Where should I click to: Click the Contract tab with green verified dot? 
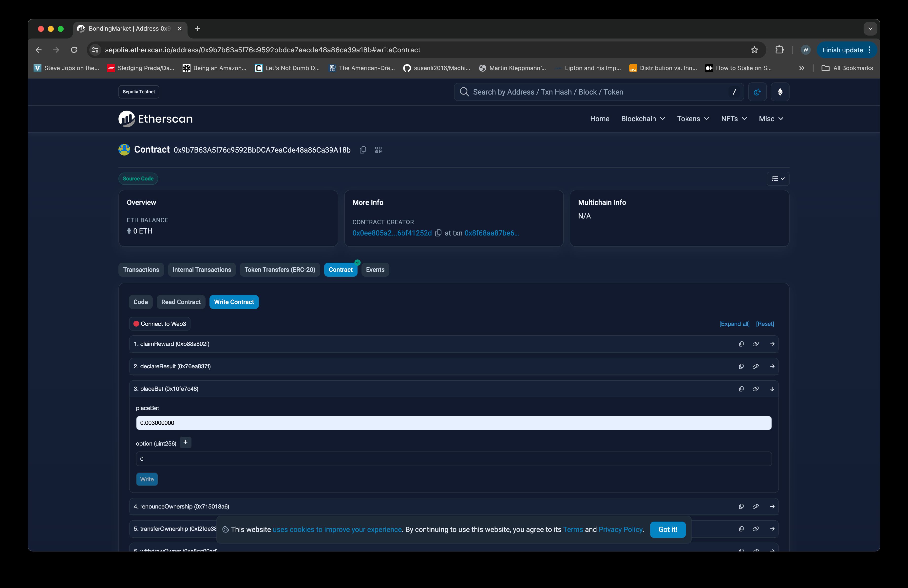click(341, 270)
